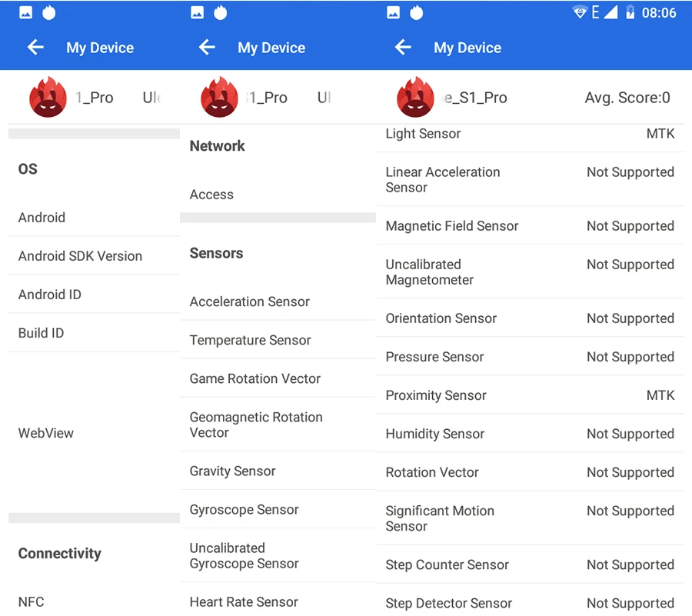Tap the My Device title on the middle screen
The width and height of the screenshot is (692, 616).
coord(271,48)
